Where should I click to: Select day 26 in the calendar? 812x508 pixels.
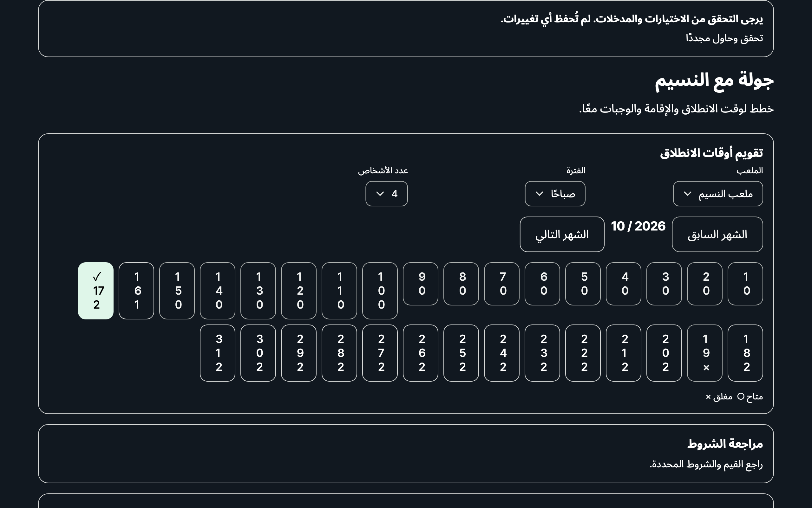click(x=420, y=353)
